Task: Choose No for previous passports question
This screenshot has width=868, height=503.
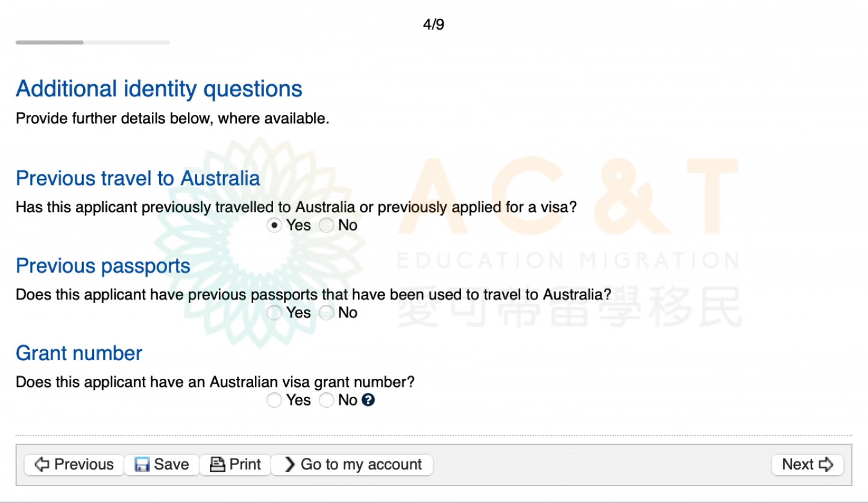Action: coord(327,313)
